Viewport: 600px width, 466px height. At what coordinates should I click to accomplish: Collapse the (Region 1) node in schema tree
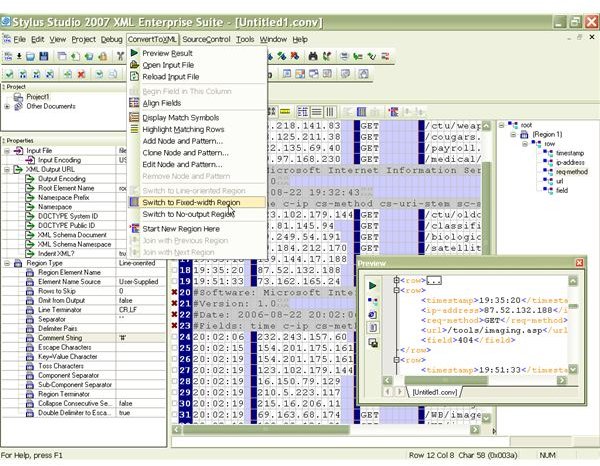[514, 134]
